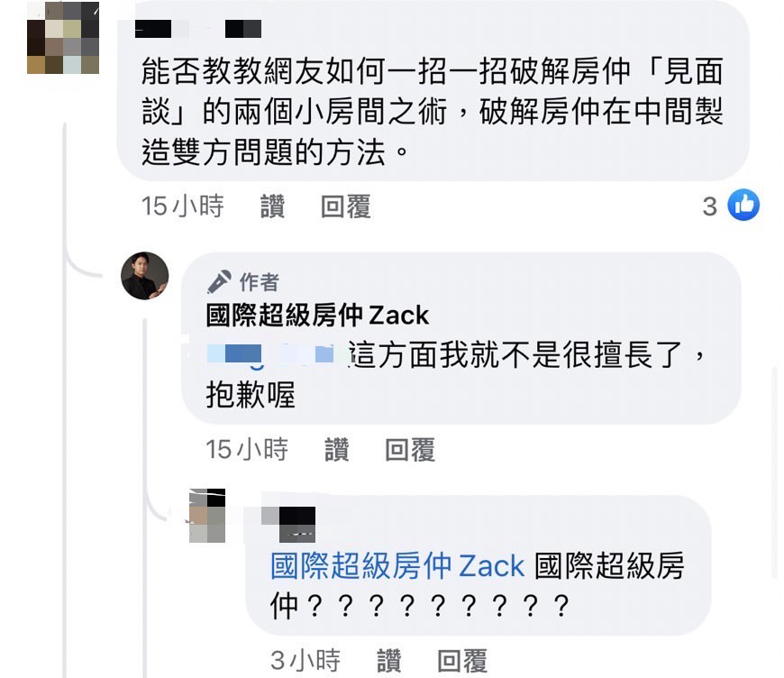View who reacted via the 3 count
Viewport: 784px width, 678px height.
pyautogui.click(x=709, y=206)
